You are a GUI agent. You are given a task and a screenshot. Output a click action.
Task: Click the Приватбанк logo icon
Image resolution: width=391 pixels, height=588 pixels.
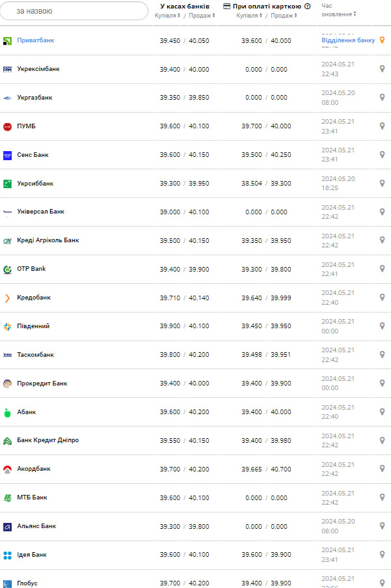[8, 40]
